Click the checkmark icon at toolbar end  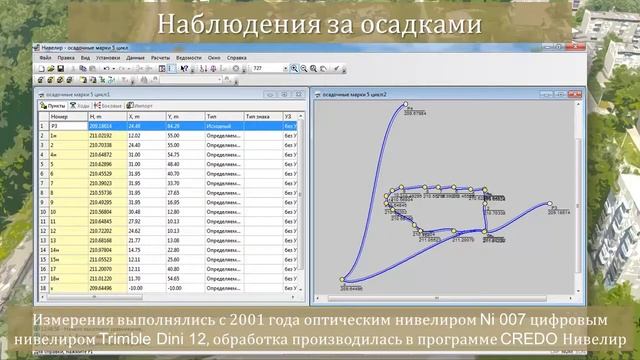pos(336,69)
